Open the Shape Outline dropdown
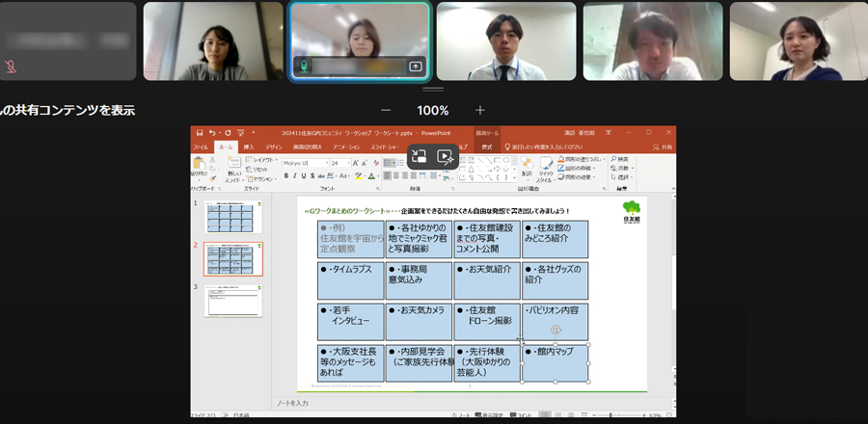The height and width of the screenshot is (424, 868). [x=576, y=168]
